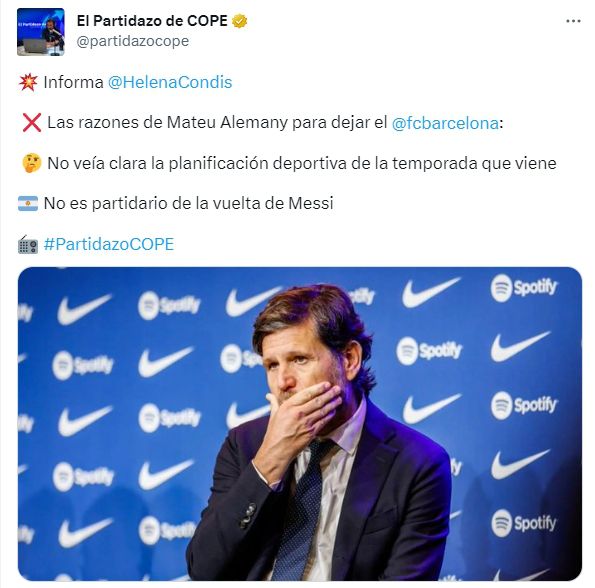
Task: Follow the @fcbarcelona mention link
Action: click(445, 123)
